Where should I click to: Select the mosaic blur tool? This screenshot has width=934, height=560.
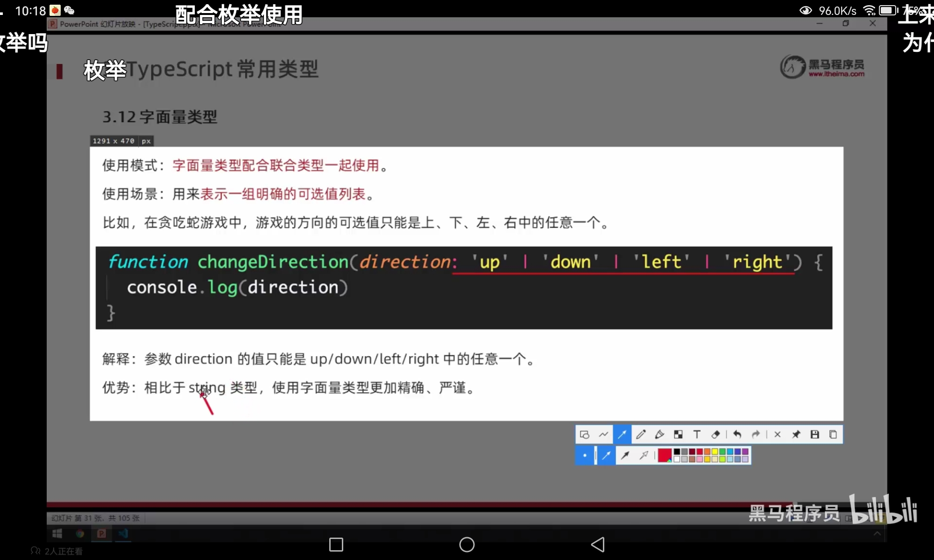[x=678, y=434]
